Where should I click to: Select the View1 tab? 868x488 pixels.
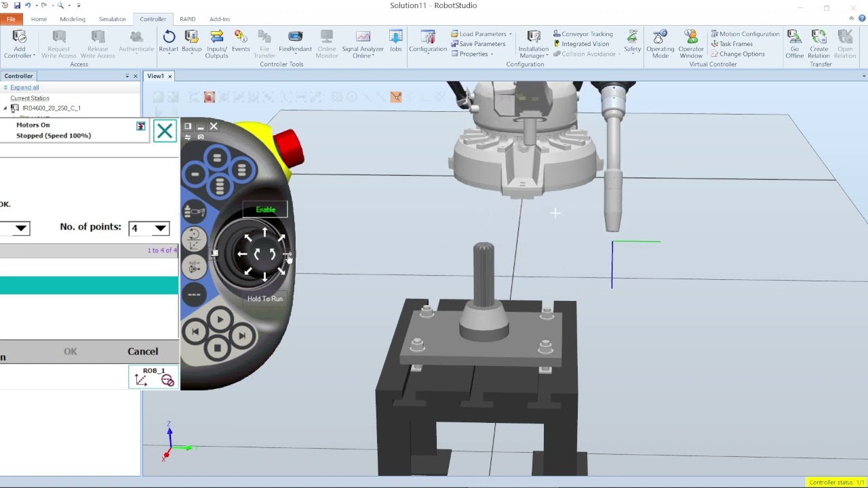click(155, 76)
